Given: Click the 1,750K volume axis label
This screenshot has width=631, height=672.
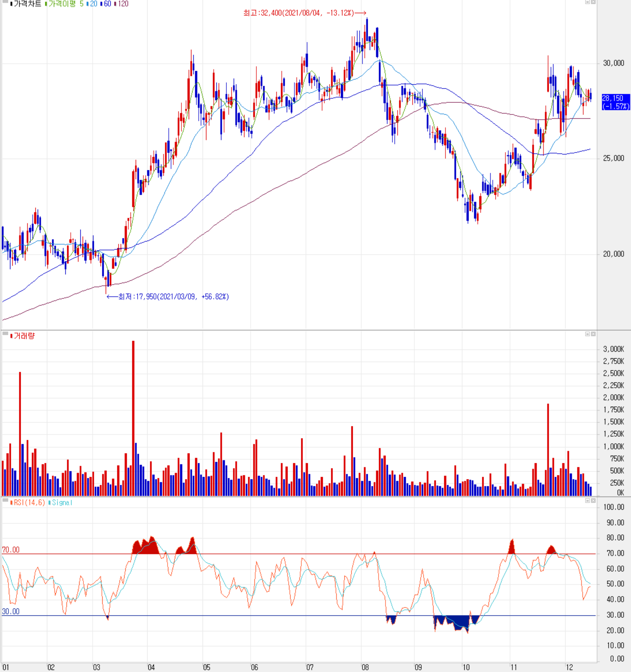Looking at the screenshot, I should click(614, 410).
